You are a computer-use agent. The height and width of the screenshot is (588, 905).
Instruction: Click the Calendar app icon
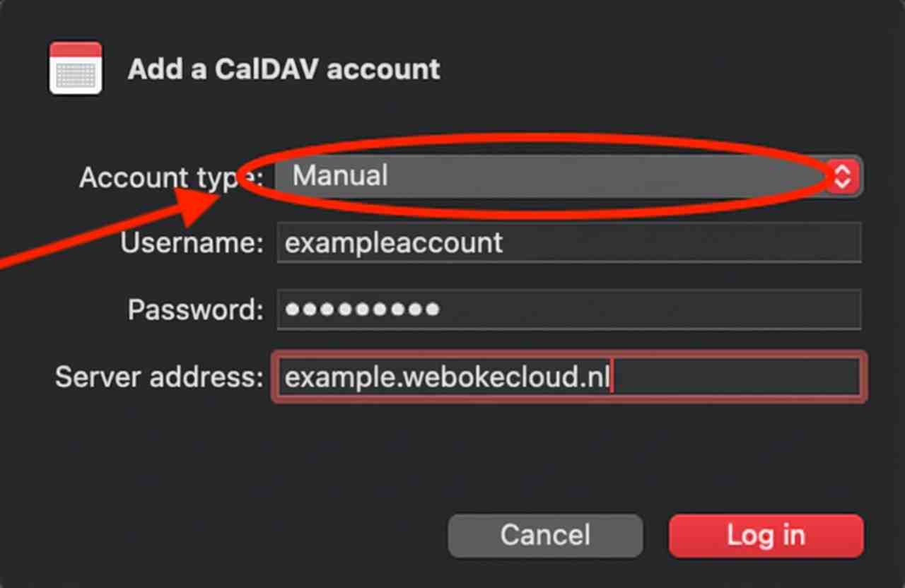[76, 69]
